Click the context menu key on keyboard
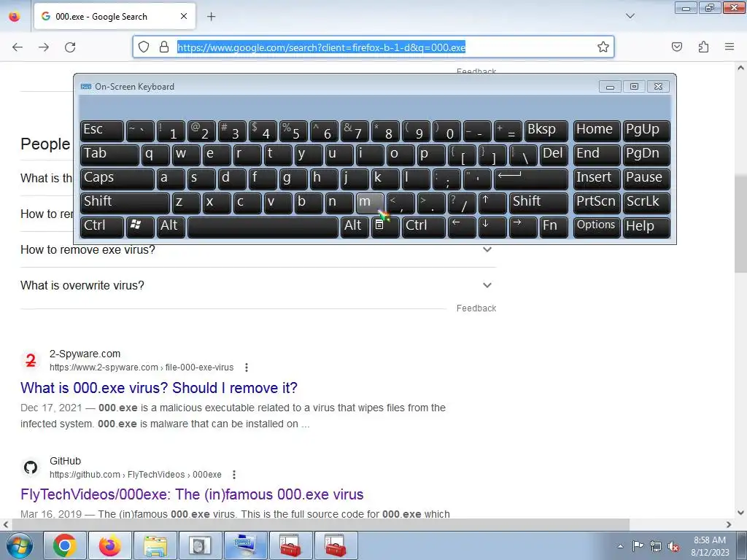 point(384,226)
